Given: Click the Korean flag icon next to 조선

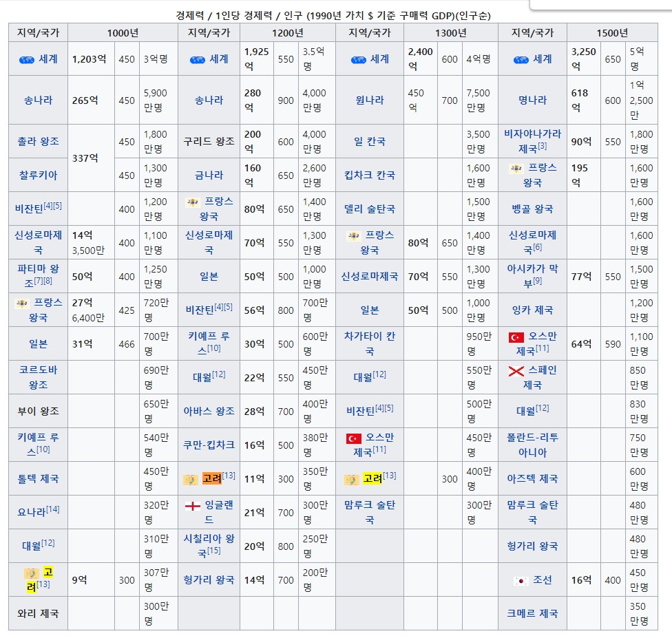Looking at the screenshot, I should point(521,580).
